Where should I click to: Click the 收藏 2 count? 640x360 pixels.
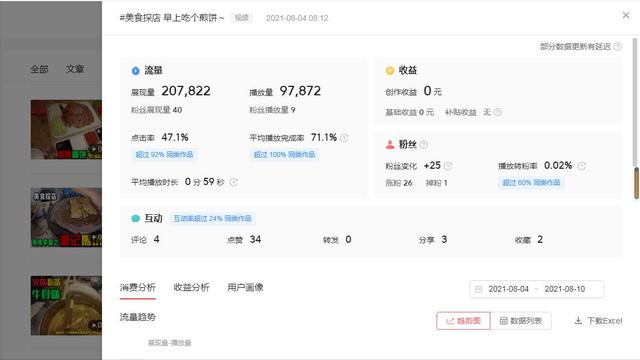pos(540,240)
